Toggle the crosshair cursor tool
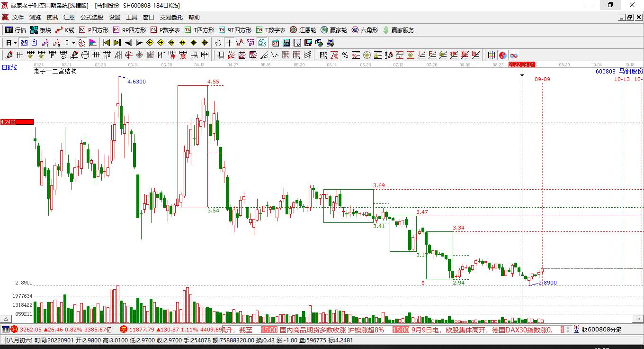 coord(229,43)
